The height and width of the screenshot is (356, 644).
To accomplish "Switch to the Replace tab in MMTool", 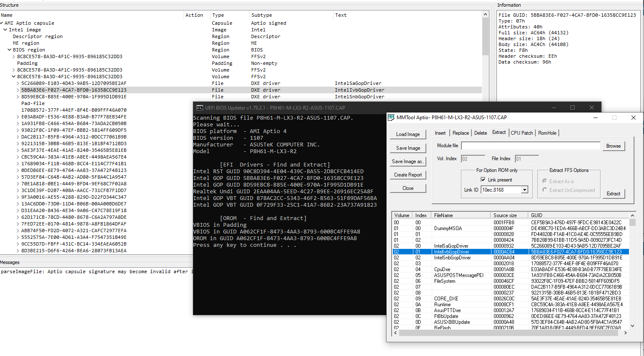I will tap(461, 133).
